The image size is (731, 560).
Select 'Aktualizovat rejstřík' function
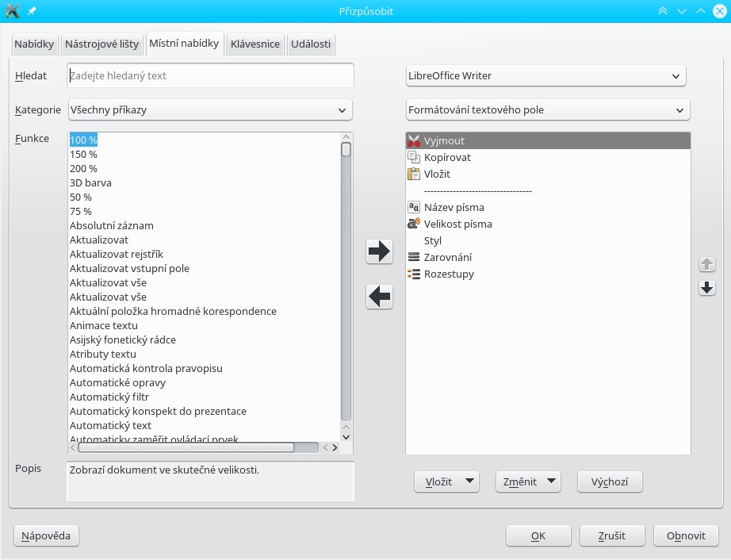point(117,254)
